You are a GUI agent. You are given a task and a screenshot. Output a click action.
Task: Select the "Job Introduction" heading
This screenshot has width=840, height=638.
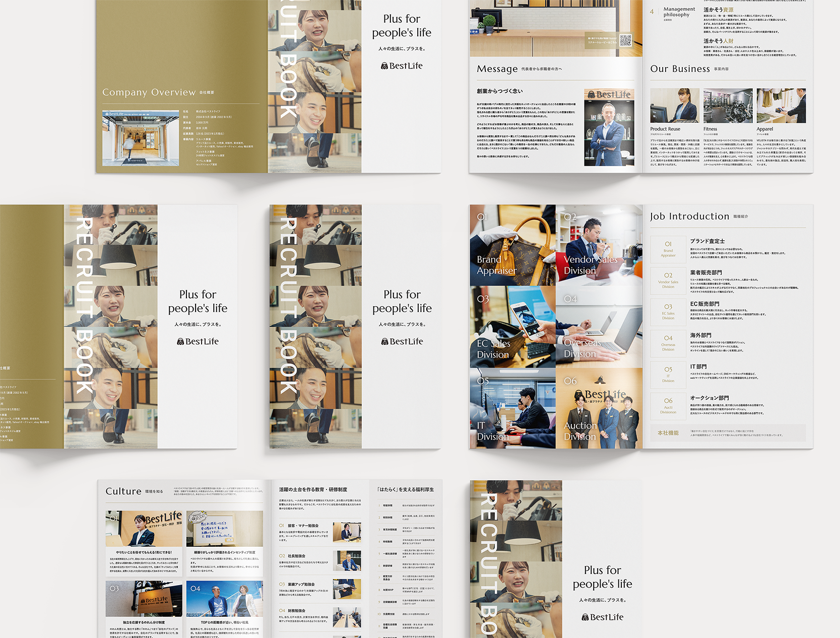point(689,217)
